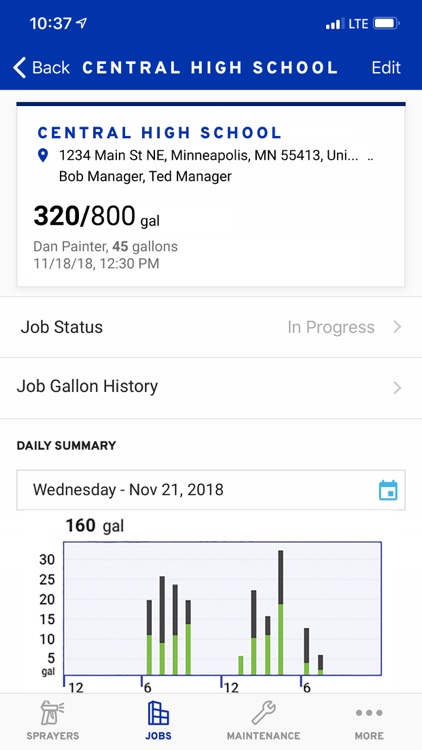Open Maintenance wrench icon
This screenshot has width=422, height=750.
pos(263,713)
